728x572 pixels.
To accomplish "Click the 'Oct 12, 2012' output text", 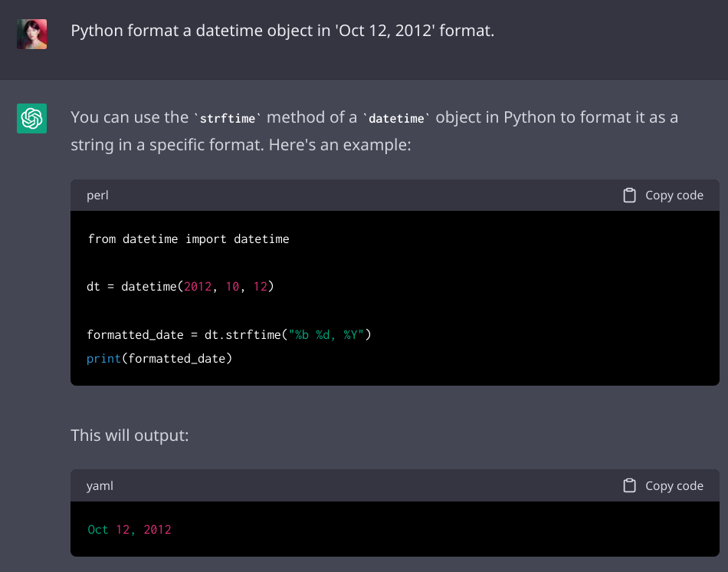I will point(129,529).
